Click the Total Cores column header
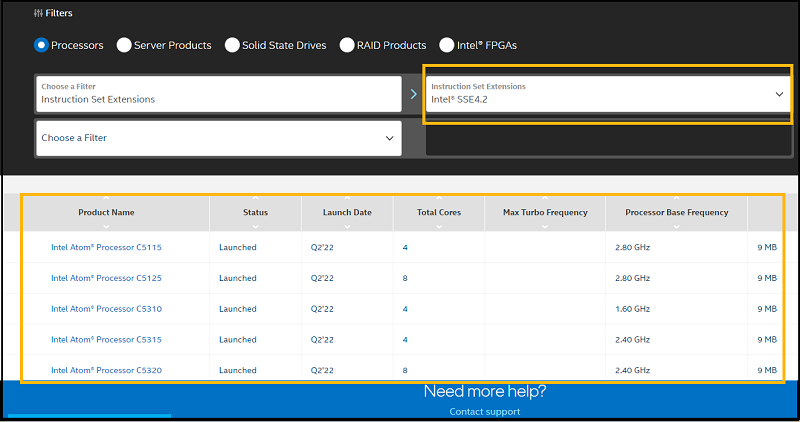 (439, 212)
